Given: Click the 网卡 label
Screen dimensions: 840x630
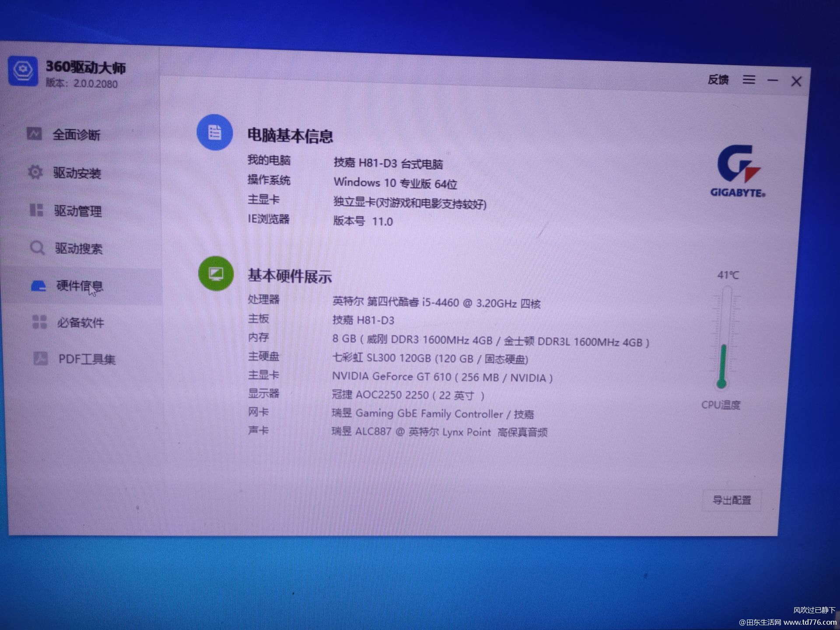Looking at the screenshot, I should 258,412.
